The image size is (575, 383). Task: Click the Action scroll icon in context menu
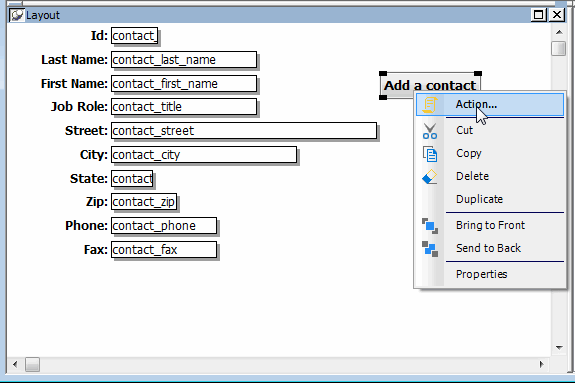pyautogui.click(x=429, y=105)
